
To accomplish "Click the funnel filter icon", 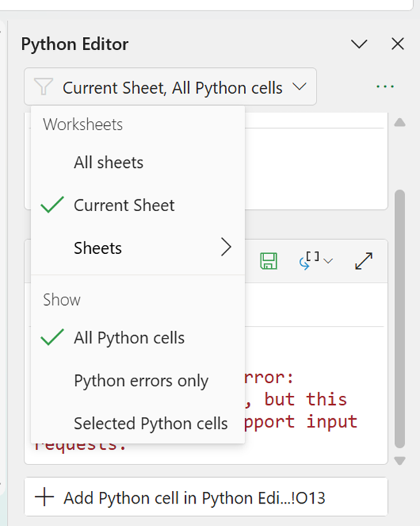I will coord(43,87).
